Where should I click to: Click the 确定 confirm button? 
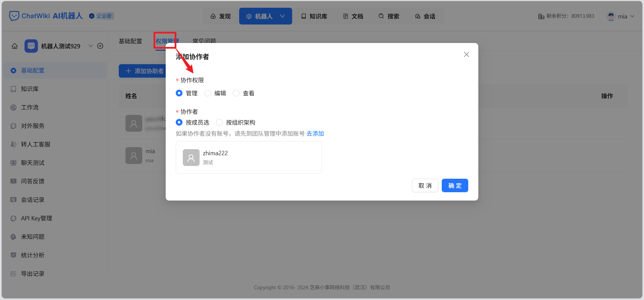(x=455, y=185)
